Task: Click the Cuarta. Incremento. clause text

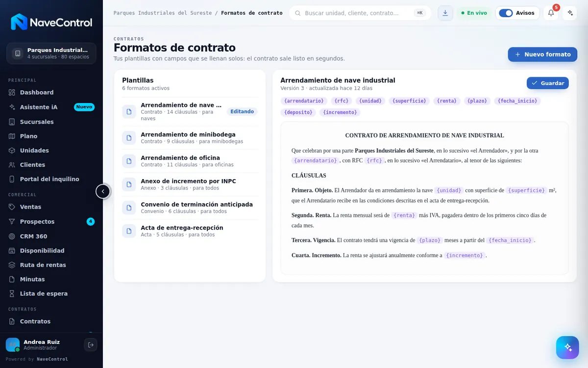Action: point(389,255)
